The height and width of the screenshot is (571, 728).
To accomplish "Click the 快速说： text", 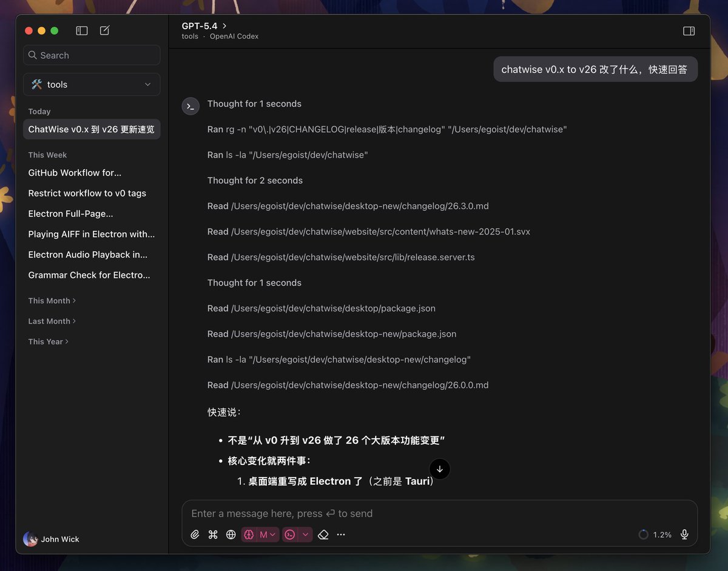I will [224, 412].
